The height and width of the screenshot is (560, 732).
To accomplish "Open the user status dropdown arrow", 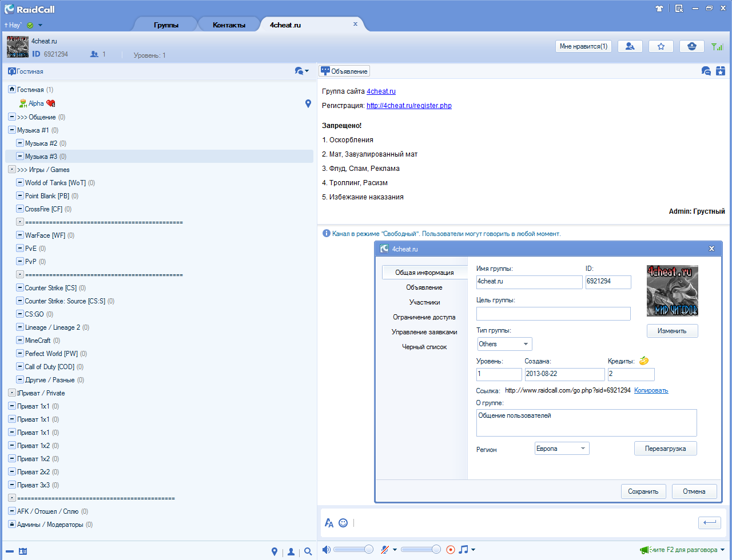I will (x=40, y=25).
